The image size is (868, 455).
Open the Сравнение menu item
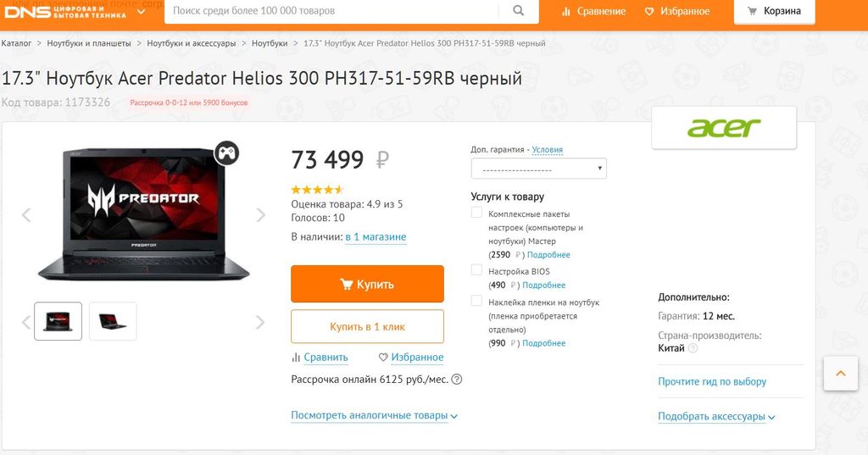(x=593, y=11)
